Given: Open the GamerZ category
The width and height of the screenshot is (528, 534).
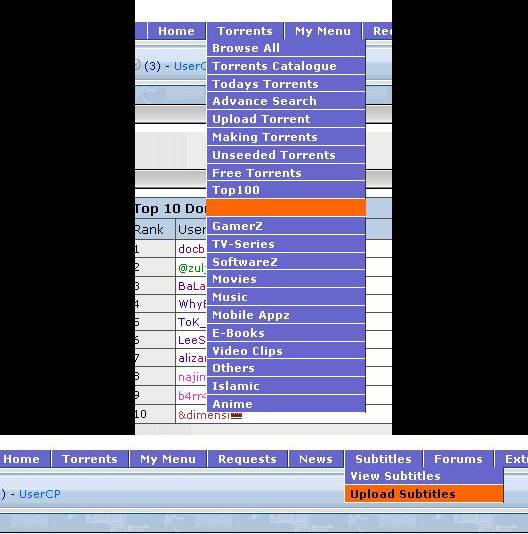Looking at the screenshot, I should click(286, 226).
